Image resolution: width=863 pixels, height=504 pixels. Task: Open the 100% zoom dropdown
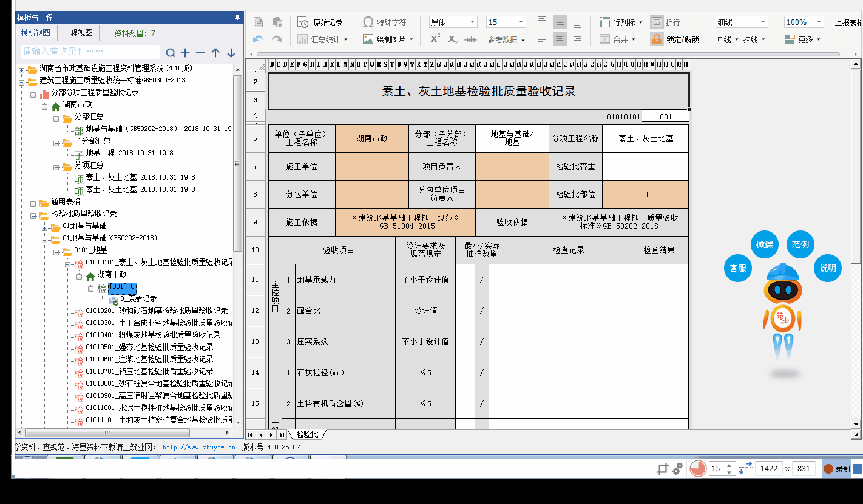[x=819, y=22]
